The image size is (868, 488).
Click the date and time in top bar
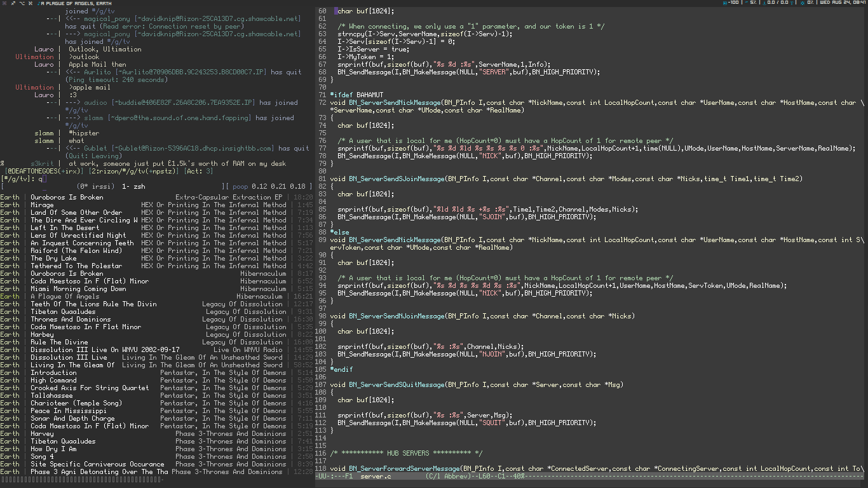(844, 3)
